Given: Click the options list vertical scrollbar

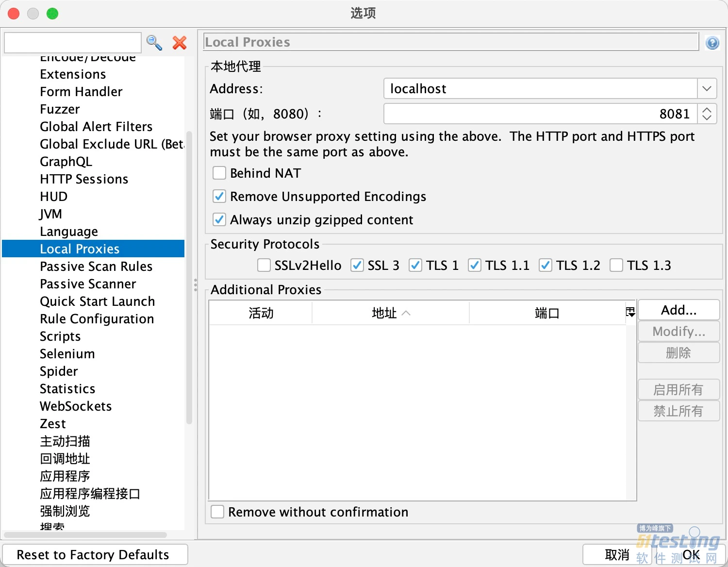Looking at the screenshot, I should [189, 277].
